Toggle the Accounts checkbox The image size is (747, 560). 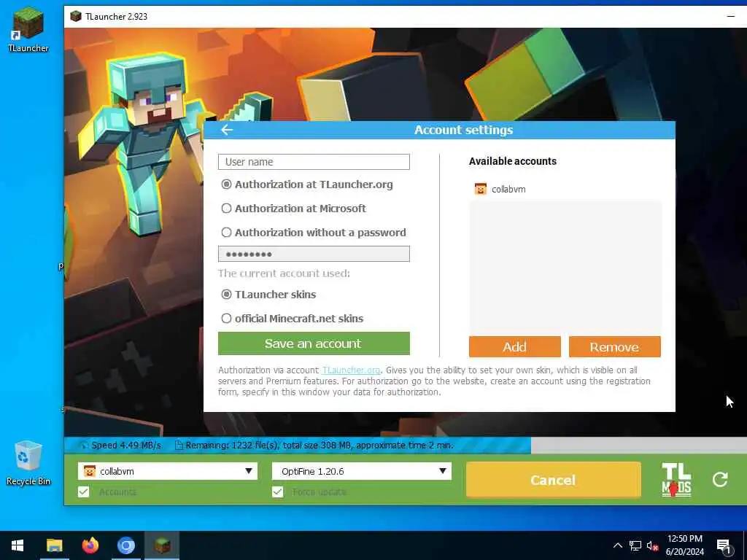pos(83,491)
